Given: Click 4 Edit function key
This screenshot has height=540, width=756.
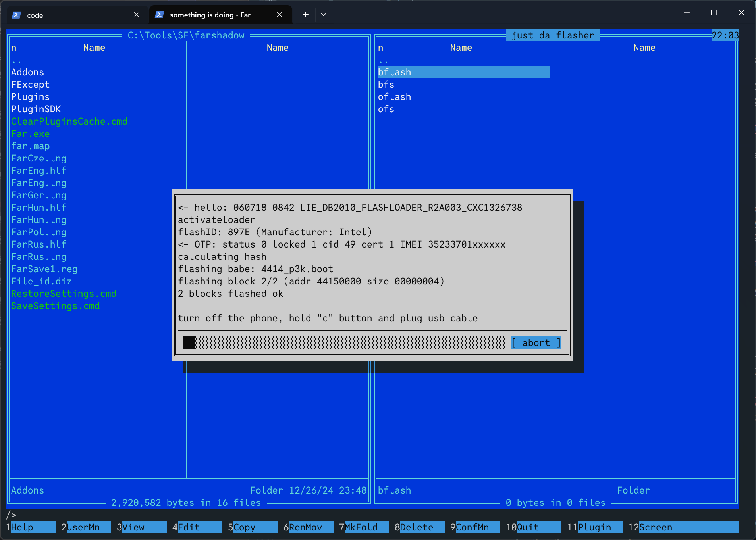Looking at the screenshot, I should 197,527.
